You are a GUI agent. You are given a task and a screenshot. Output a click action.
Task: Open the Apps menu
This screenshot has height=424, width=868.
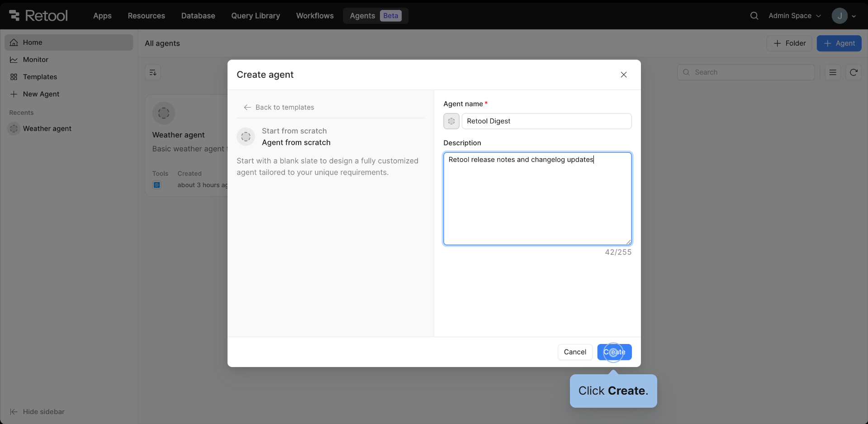coord(102,16)
